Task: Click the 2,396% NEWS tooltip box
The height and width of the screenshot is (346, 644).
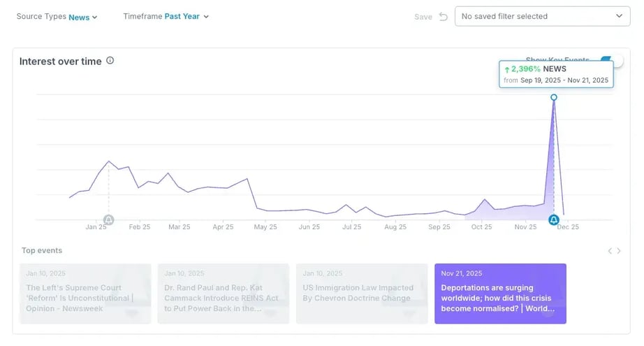Action: coord(556,74)
